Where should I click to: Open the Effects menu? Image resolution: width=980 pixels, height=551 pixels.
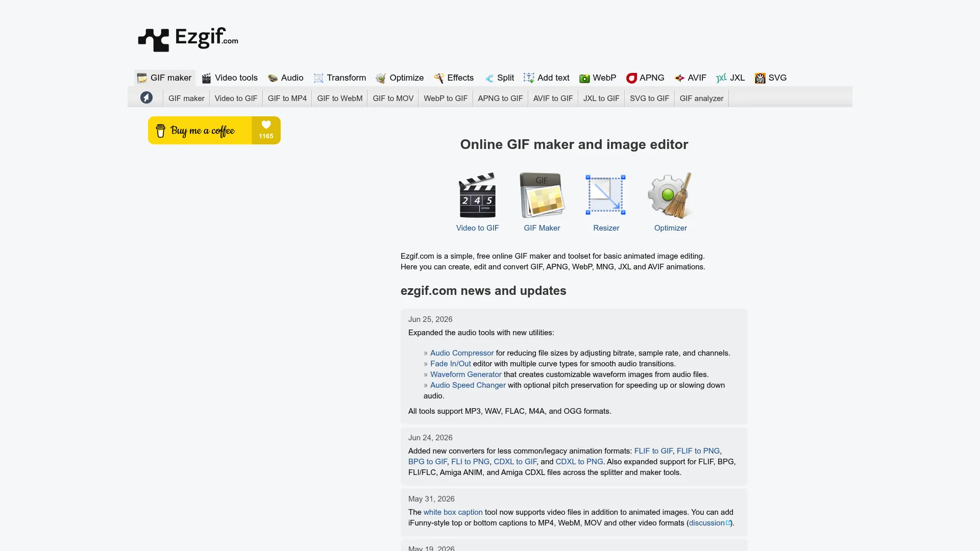[454, 78]
